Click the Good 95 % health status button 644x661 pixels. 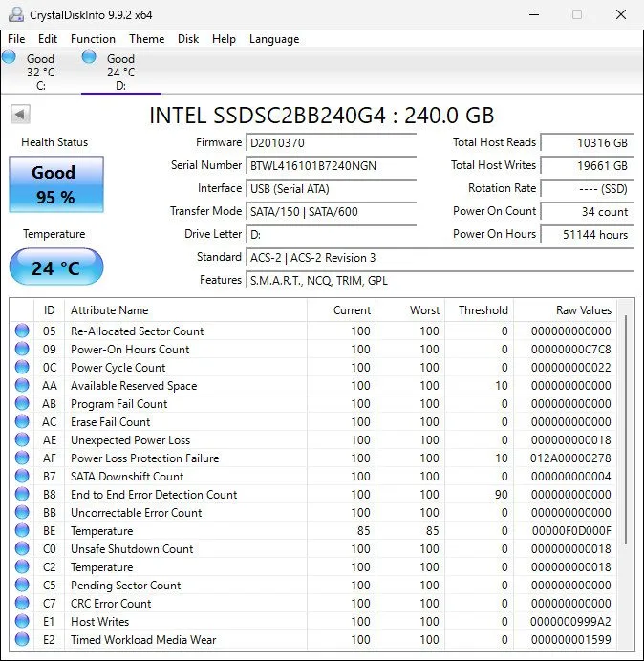pos(56,184)
